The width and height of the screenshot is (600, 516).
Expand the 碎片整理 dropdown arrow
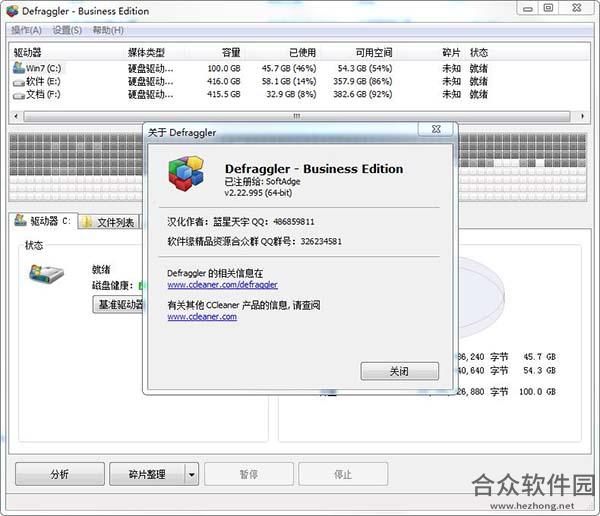(192, 475)
